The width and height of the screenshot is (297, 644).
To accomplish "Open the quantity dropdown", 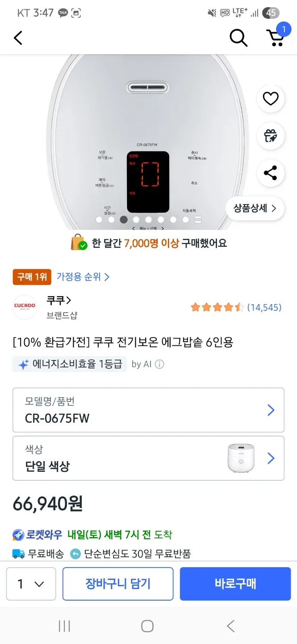I will (31, 584).
